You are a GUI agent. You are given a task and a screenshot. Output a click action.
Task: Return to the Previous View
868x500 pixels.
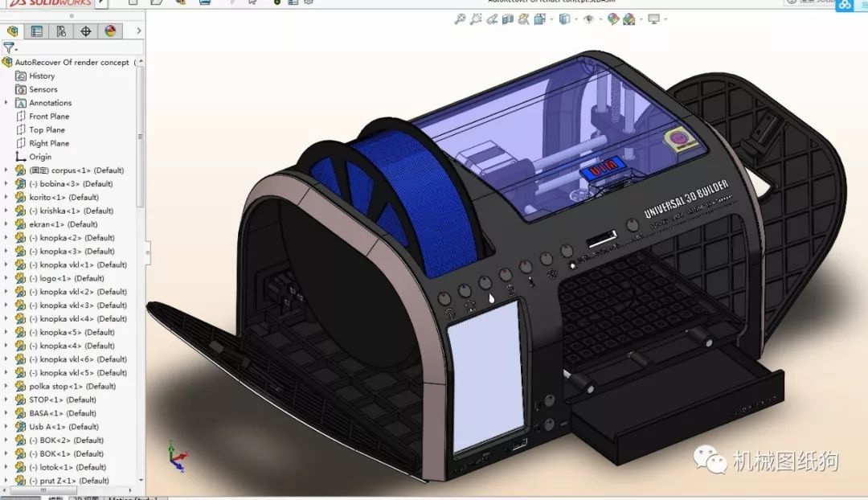pos(492,19)
